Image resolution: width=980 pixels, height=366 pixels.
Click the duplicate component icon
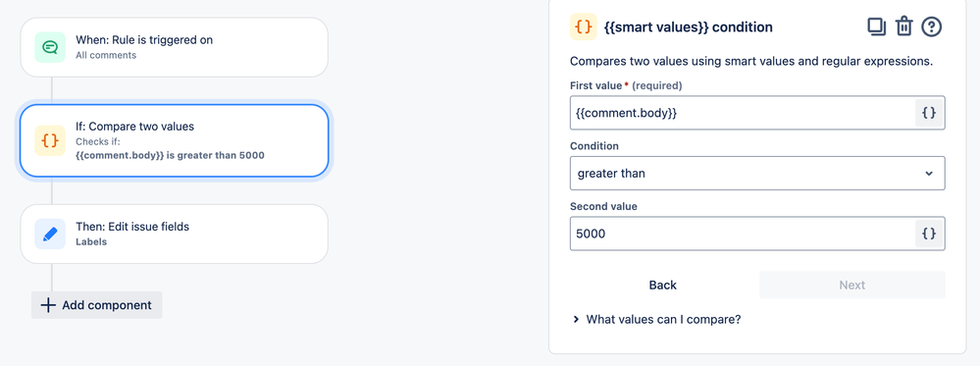876,26
